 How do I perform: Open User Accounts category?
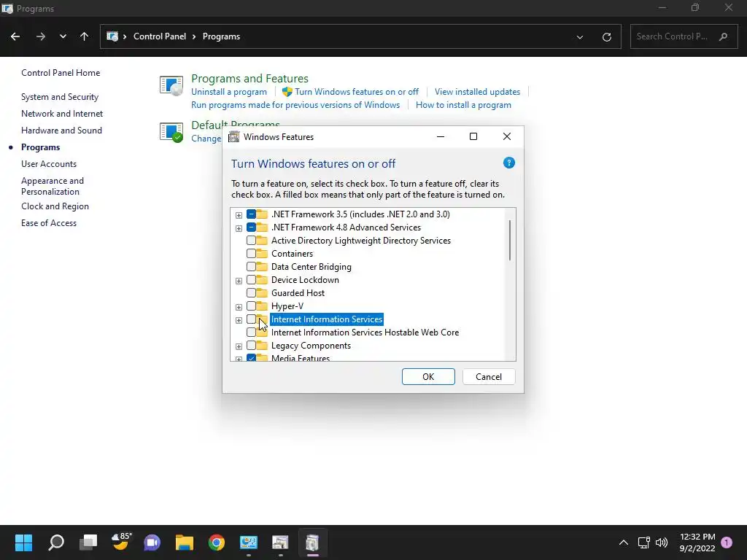pyautogui.click(x=49, y=164)
